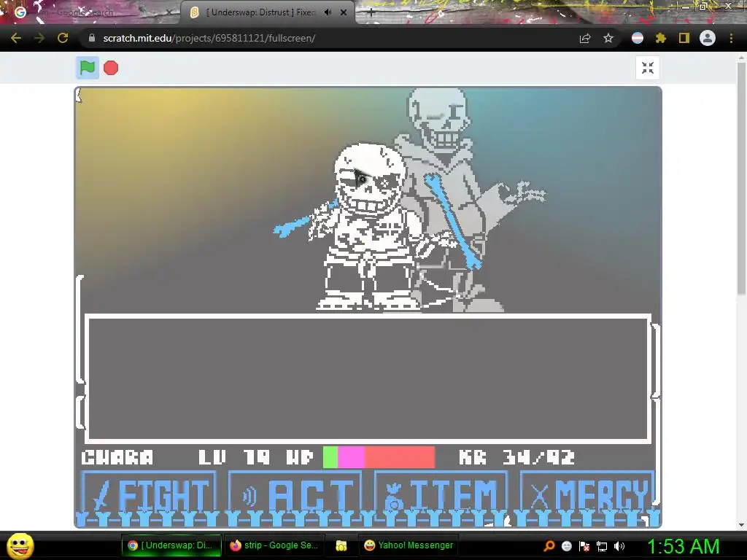Screen dimensions: 747x560
Task: Open the smiley Start button
Action: pos(20,545)
